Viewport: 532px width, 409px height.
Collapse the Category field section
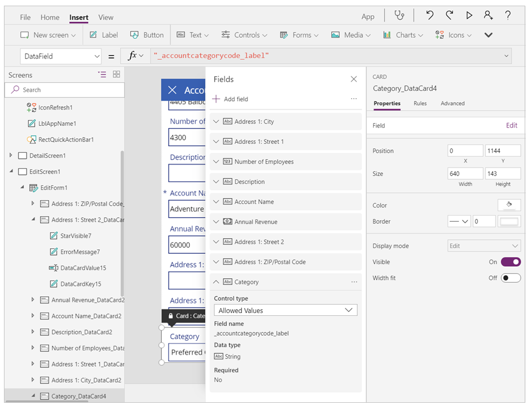pyautogui.click(x=216, y=282)
